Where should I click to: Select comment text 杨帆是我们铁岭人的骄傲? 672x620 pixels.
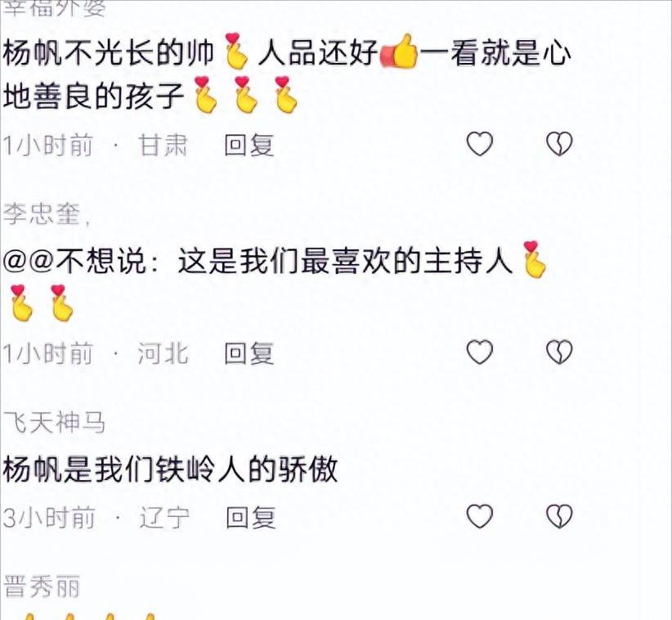click(170, 469)
